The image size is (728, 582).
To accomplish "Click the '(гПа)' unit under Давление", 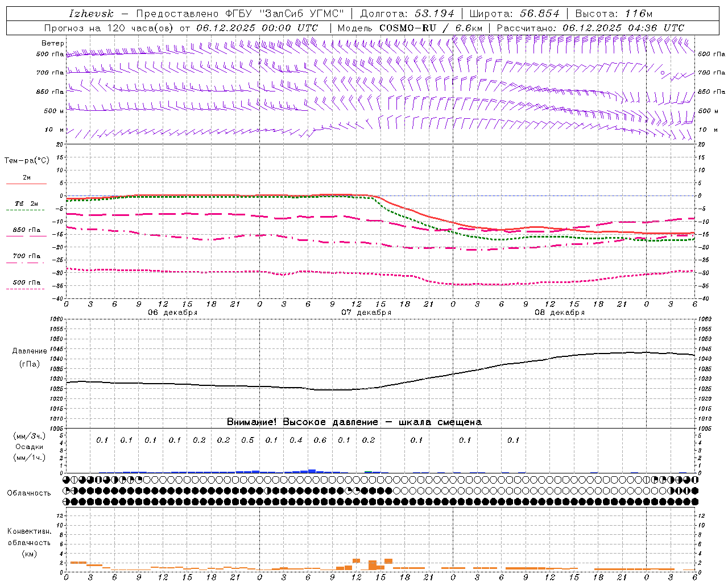I will tap(30, 364).
